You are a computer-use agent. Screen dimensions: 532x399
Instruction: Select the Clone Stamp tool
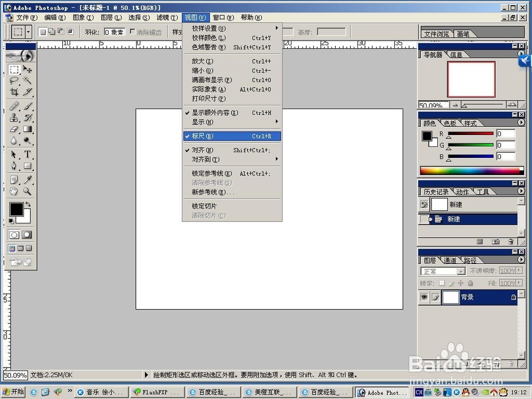[x=14, y=118]
